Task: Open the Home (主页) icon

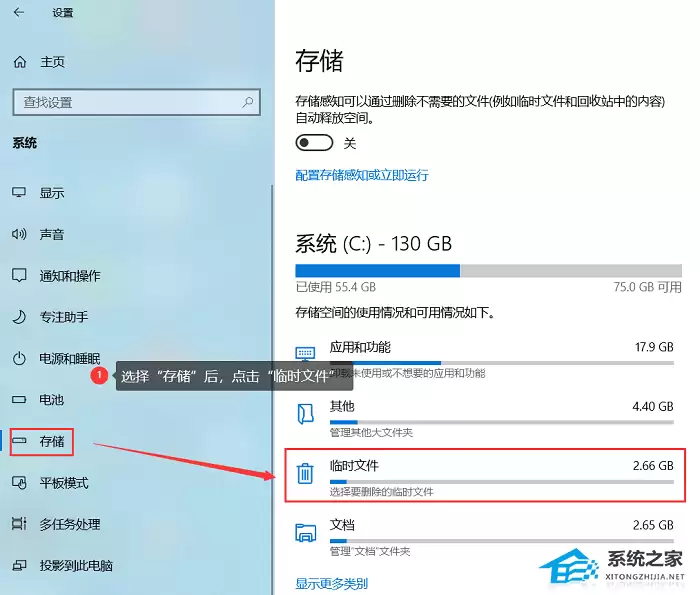Action: [20, 62]
